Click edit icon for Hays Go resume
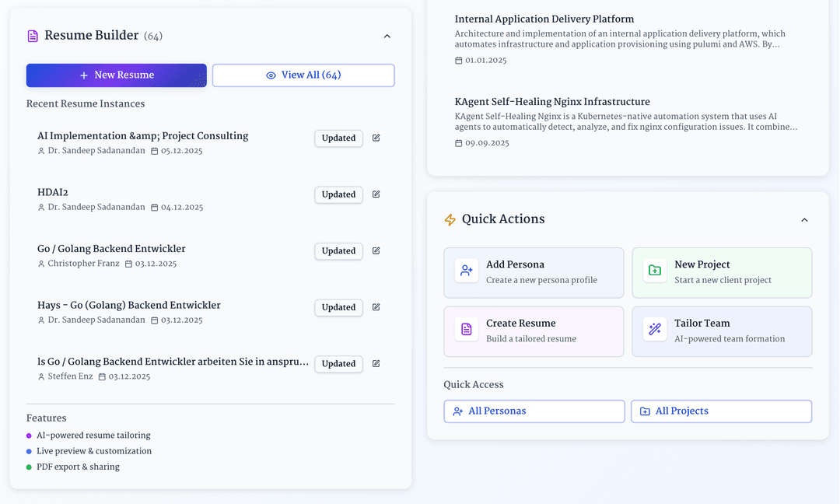 click(x=376, y=307)
